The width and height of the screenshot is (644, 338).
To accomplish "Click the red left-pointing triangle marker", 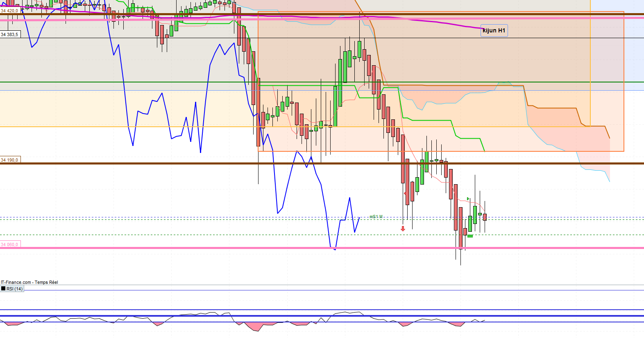I will pos(405,193).
